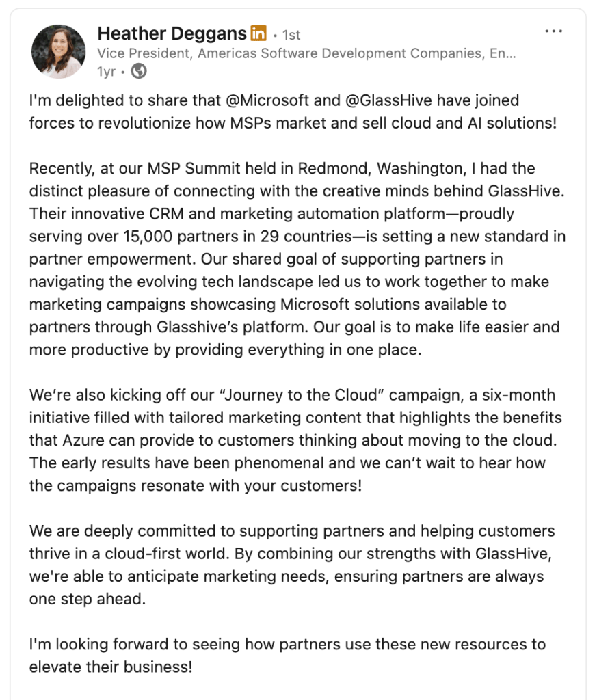Viewport: 597px width, 700px height.
Task: Open the post's three-dot options menu
Action: point(553,31)
